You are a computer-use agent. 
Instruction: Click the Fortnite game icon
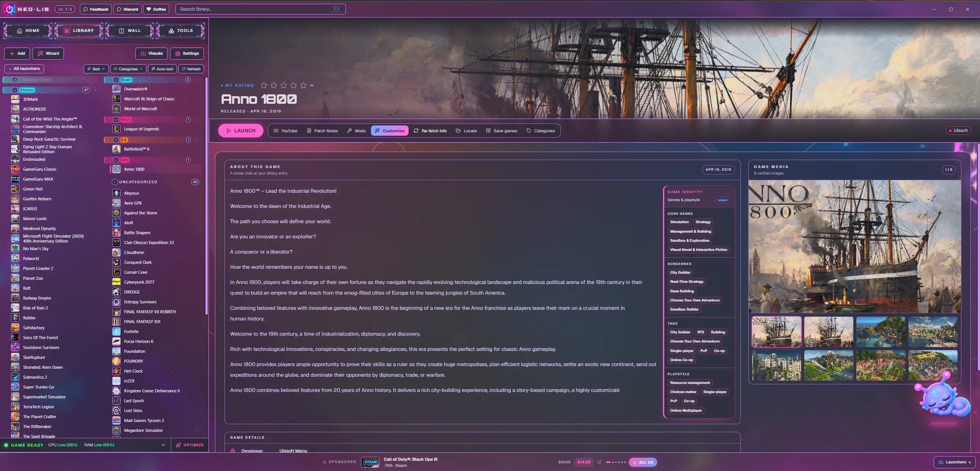[x=116, y=331]
